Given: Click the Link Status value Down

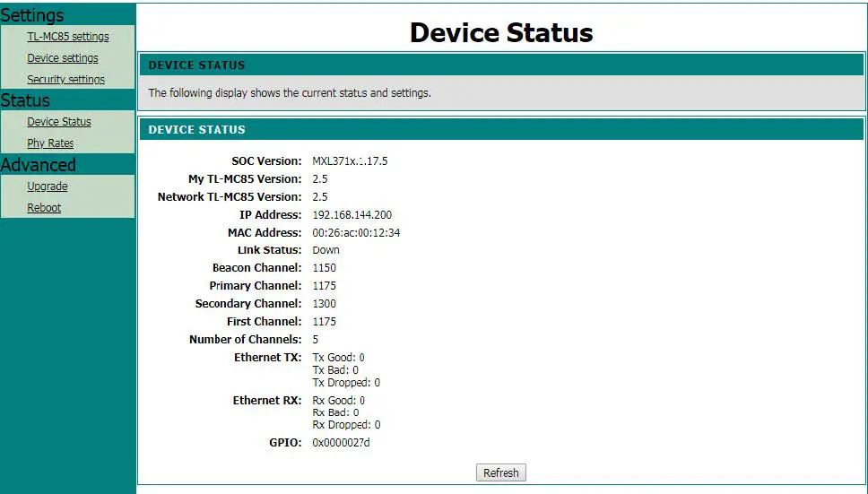Looking at the screenshot, I should point(325,250).
